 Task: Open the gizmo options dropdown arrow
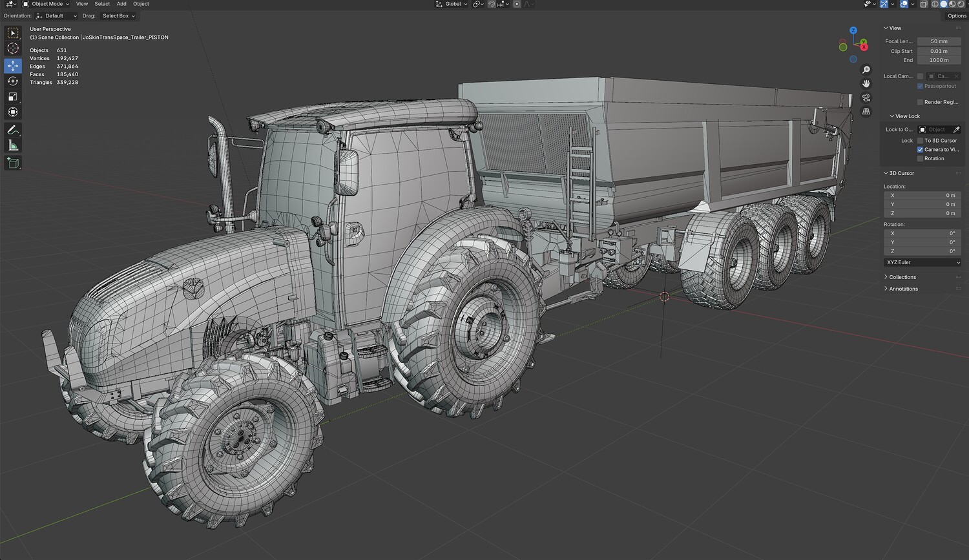tap(893, 4)
